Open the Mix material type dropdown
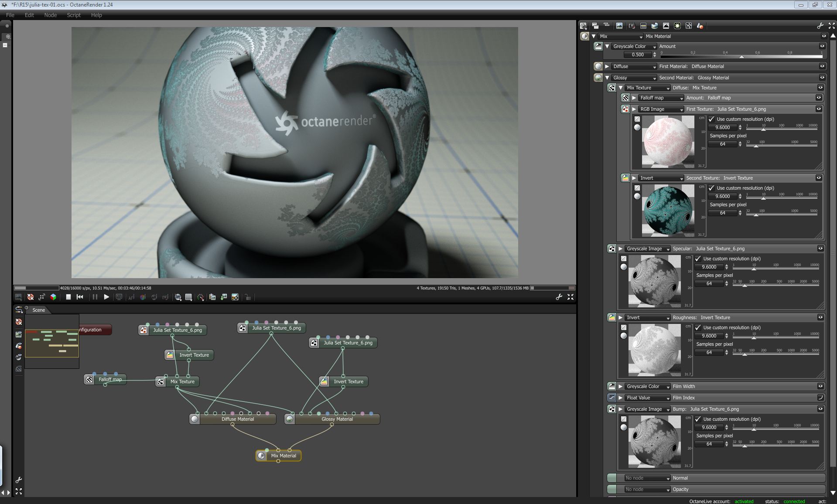This screenshot has height=504, width=837. (621, 36)
